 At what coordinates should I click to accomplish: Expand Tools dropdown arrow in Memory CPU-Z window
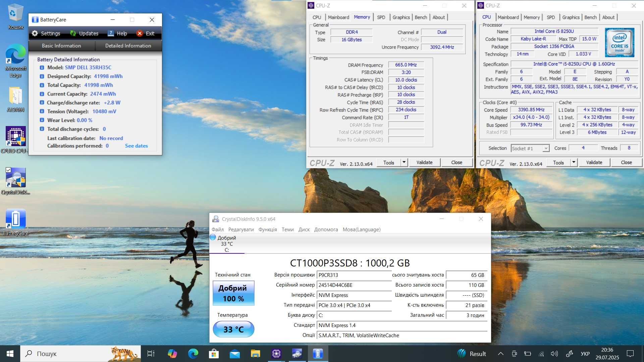(x=404, y=162)
